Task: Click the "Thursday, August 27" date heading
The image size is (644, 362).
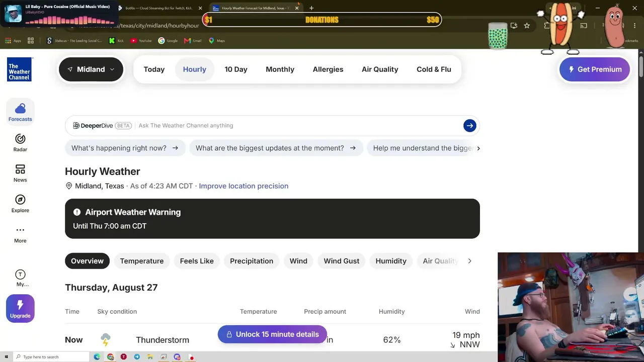Action: [111, 288]
